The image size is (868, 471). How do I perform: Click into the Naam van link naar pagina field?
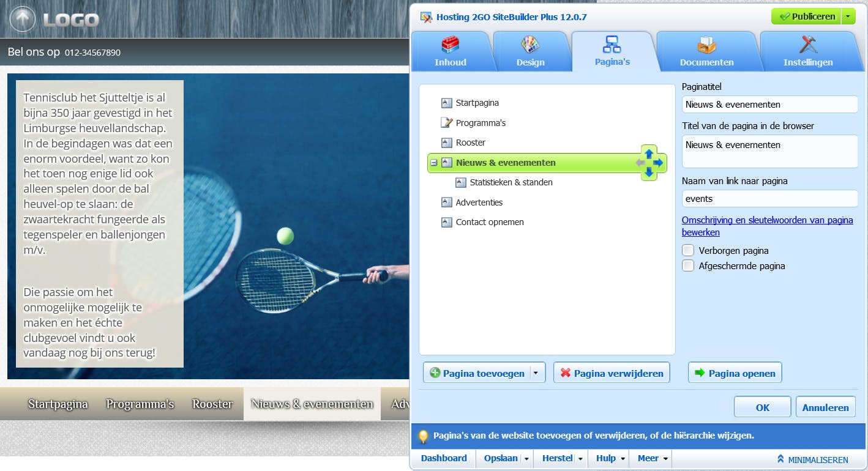point(770,199)
